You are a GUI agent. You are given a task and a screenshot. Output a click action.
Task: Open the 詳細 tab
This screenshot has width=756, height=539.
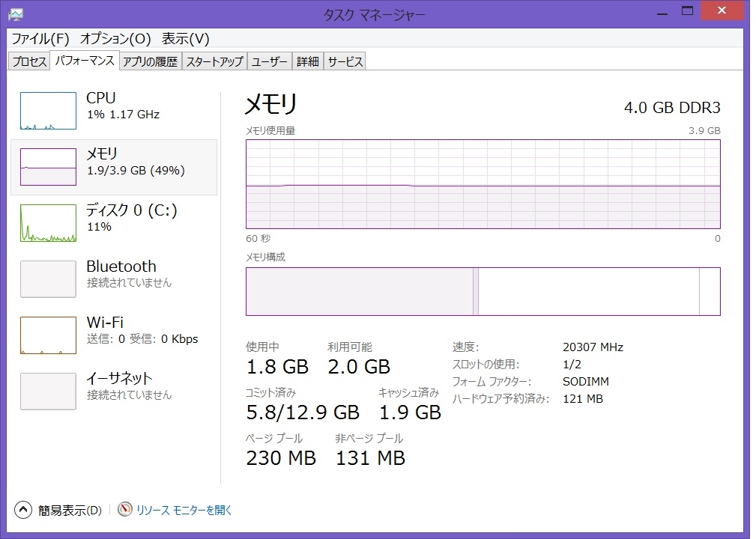coord(307,62)
